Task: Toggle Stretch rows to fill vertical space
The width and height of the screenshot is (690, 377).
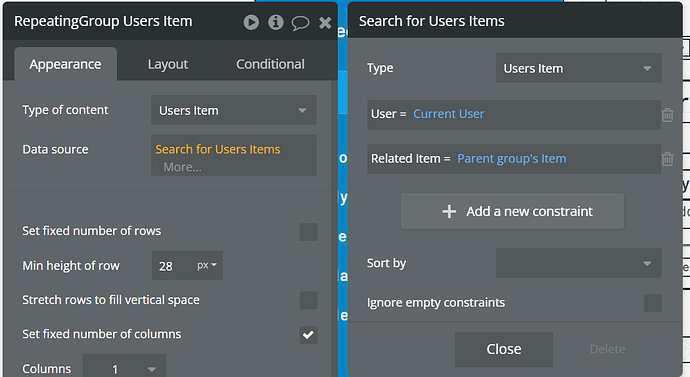Action: point(308,300)
